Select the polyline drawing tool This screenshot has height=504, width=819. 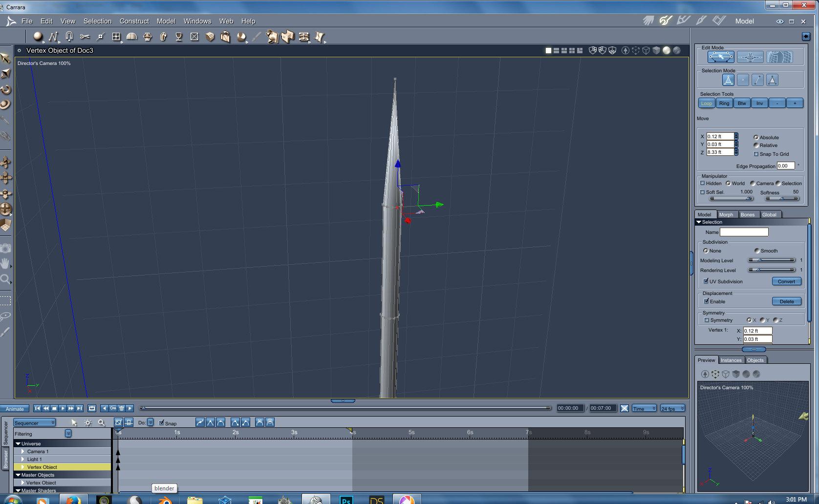pyautogui.click(x=53, y=37)
